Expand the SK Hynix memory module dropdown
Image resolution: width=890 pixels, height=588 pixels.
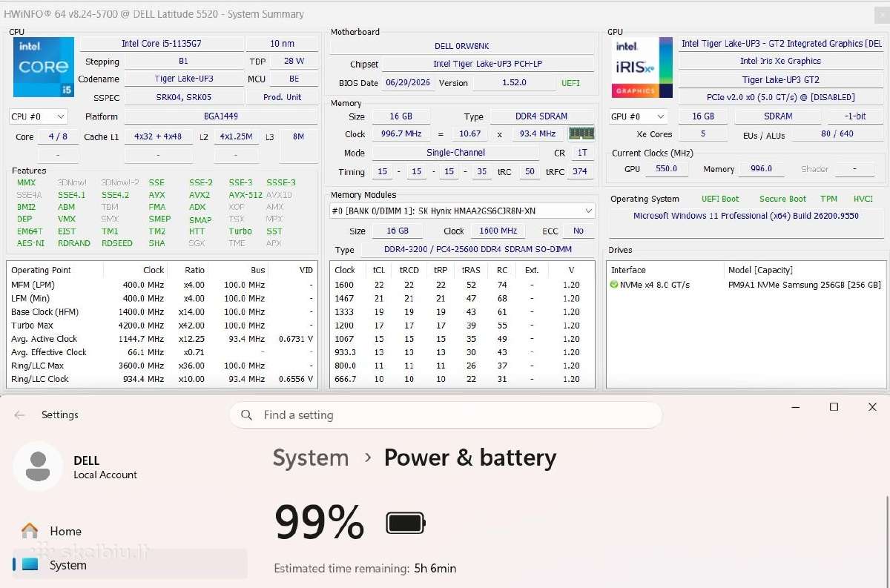(462, 211)
